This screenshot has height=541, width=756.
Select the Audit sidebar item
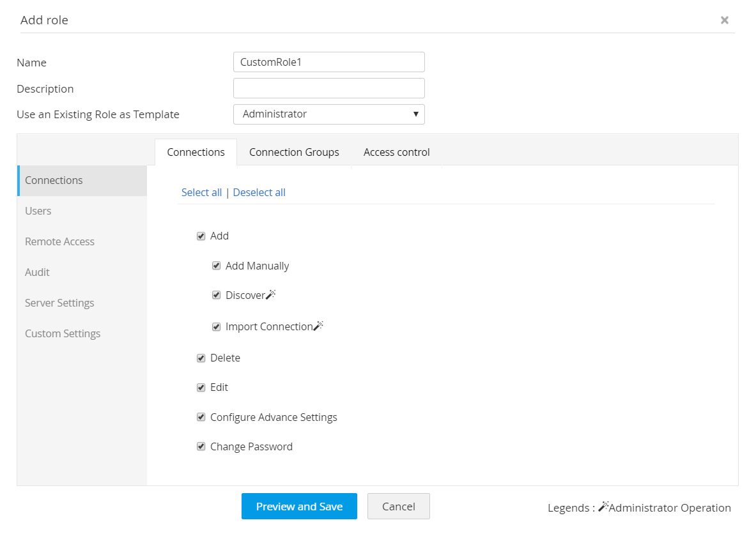point(37,272)
